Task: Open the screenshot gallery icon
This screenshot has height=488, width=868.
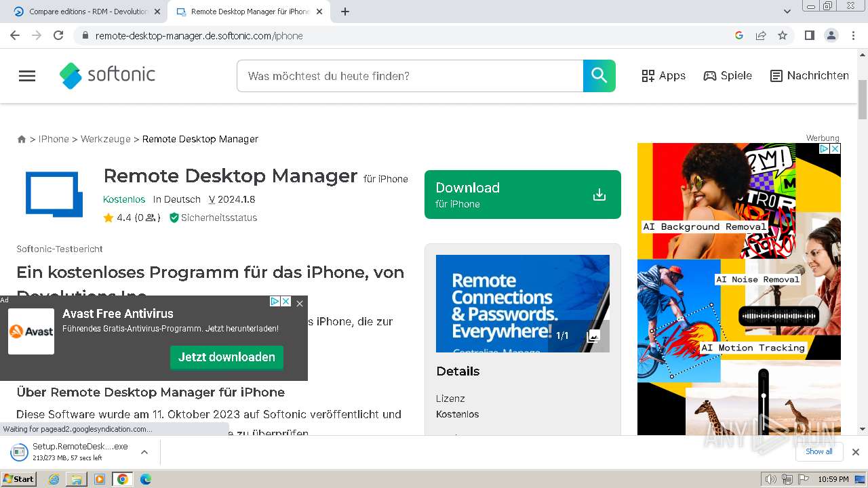Action: pyautogui.click(x=593, y=336)
